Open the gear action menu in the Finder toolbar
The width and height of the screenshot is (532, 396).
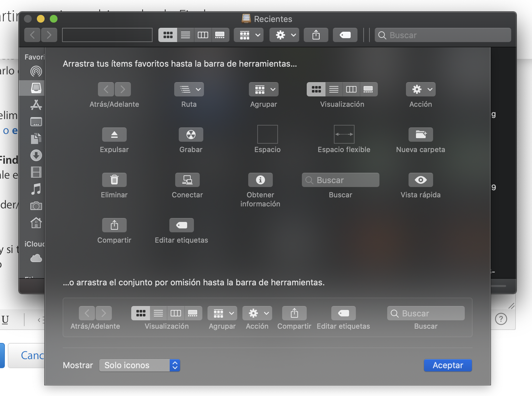click(284, 35)
